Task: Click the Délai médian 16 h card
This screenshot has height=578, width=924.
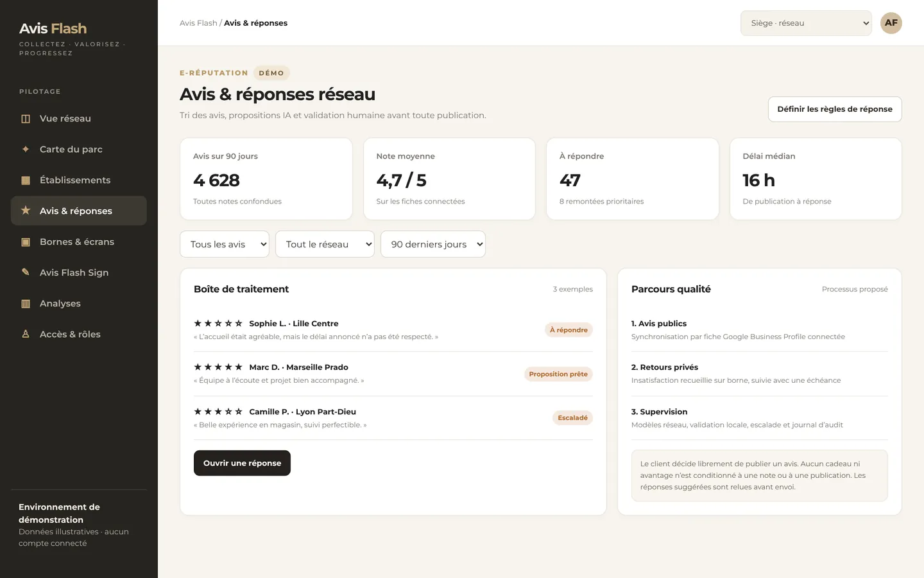Action: coord(816,179)
